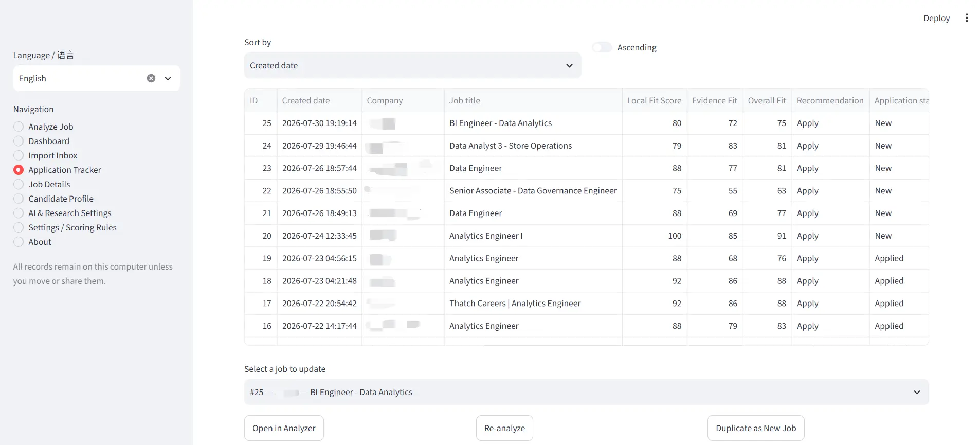Open the three-dot main menu
Viewport: 980px width, 445px height.
click(x=967, y=18)
